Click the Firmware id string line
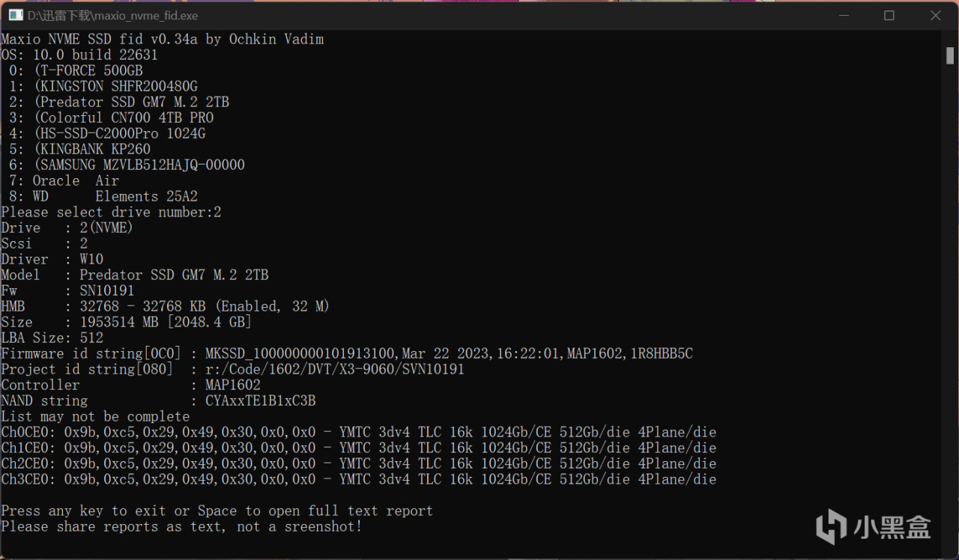The width and height of the screenshot is (959, 560). 346,353
